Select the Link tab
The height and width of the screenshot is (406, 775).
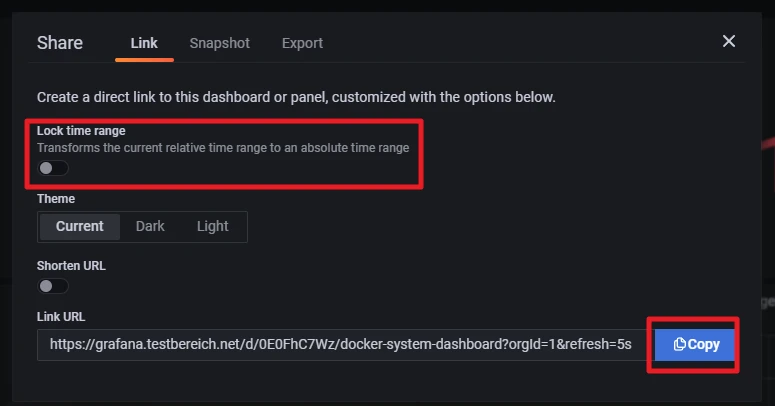(144, 43)
